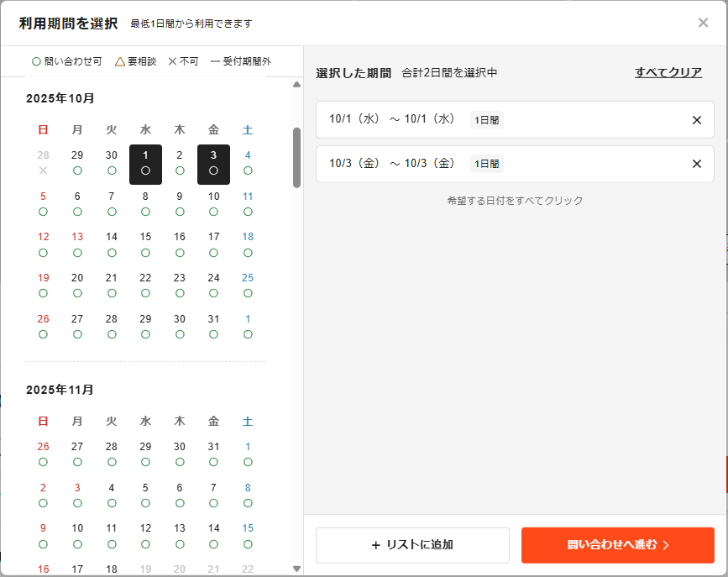
Task: Click the scroll up arrow of calendar
Action: pos(296,84)
